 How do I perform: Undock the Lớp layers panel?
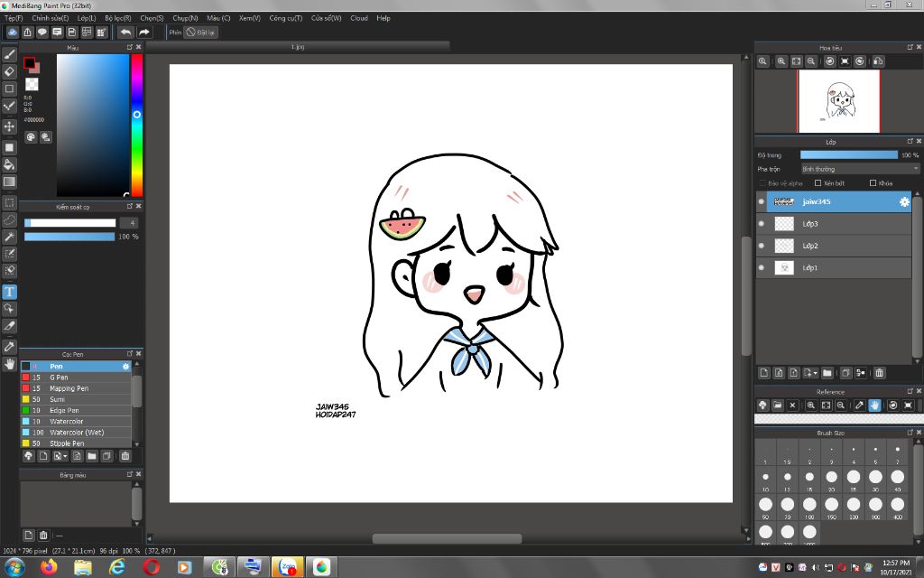(x=910, y=142)
